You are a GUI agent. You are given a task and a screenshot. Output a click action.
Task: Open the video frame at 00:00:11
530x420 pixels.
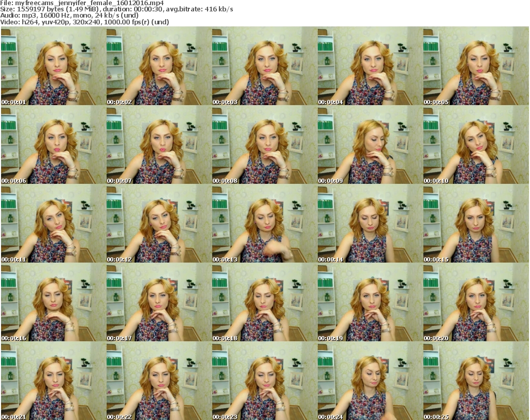[53, 224]
